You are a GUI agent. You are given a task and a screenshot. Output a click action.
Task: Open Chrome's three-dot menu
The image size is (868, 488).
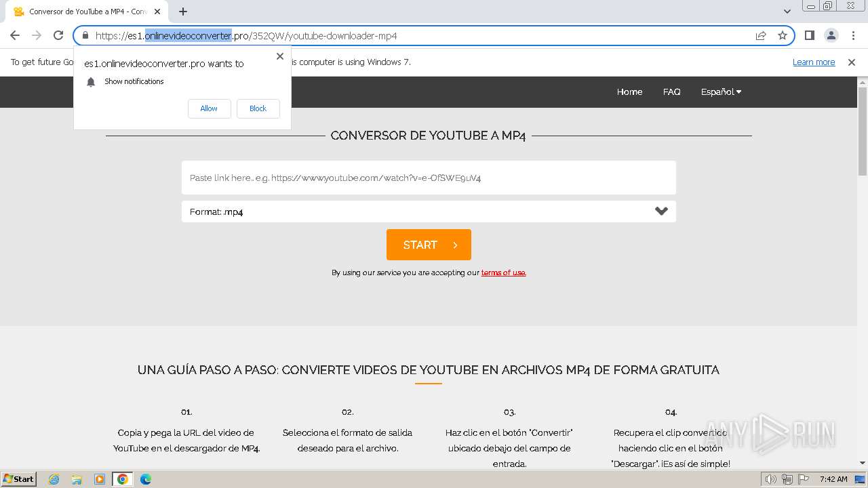pos(853,35)
